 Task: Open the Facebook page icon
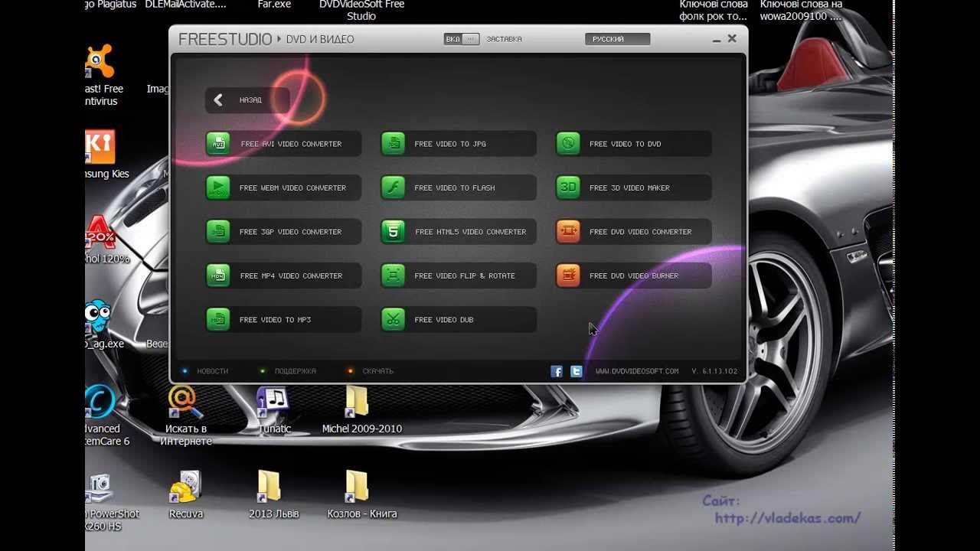tap(557, 371)
